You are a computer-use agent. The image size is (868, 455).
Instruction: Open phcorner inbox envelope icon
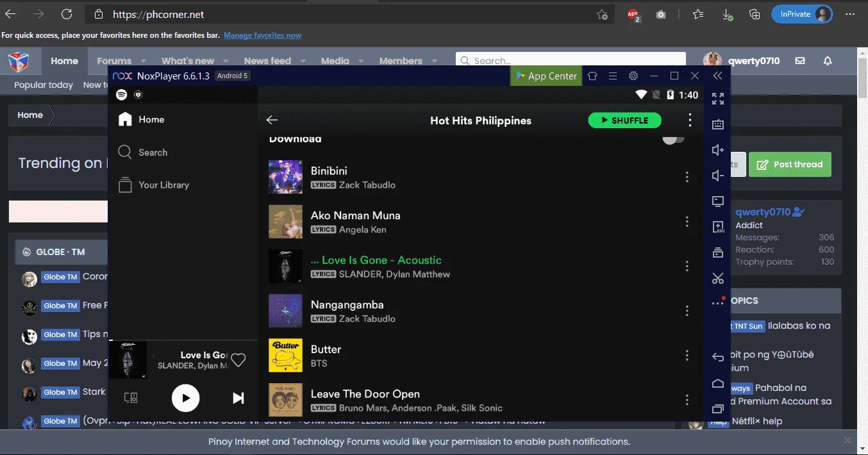pyautogui.click(x=800, y=61)
